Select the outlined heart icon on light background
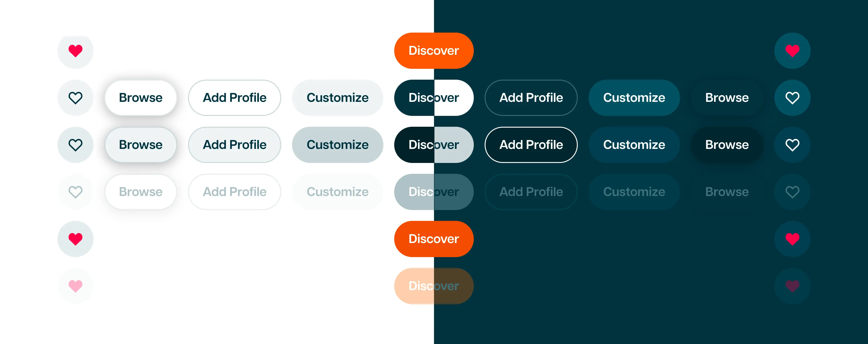The height and width of the screenshot is (344, 868). (x=75, y=98)
